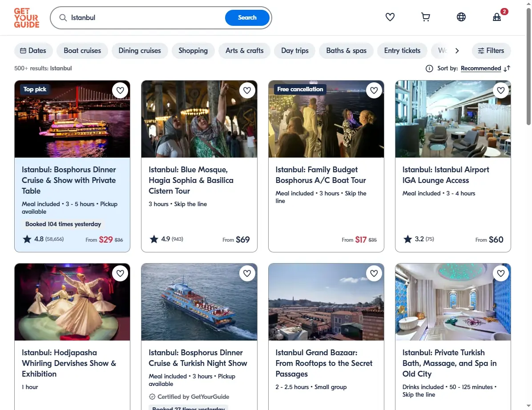The width and height of the screenshot is (532, 410).
Task: Open 'Istanbul: Blue Mosque, Hagia Sophia & Basilica Cistern Tour'
Action: point(191,180)
